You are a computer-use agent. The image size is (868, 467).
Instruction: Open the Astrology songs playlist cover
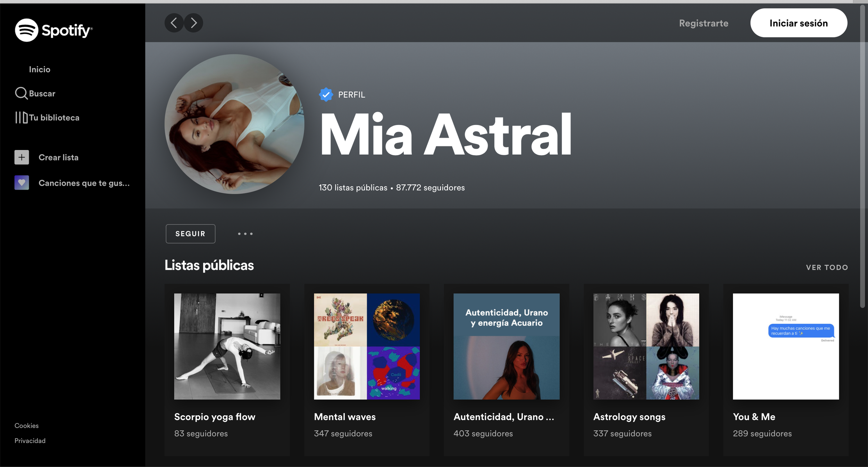646,346
